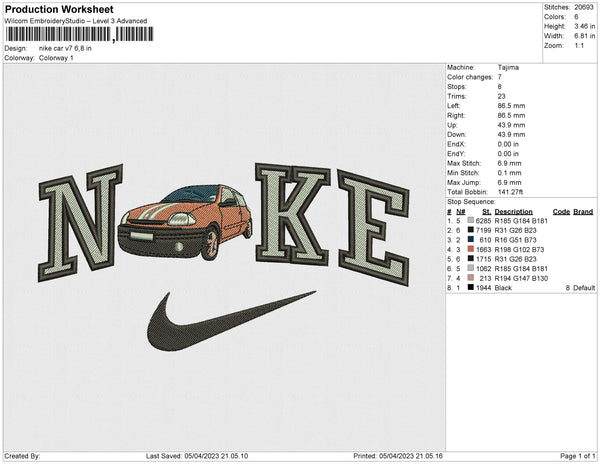Click the Last Saved timestamp in the footer
The height and width of the screenshot is (464, 600).
[x=197, y=456]
